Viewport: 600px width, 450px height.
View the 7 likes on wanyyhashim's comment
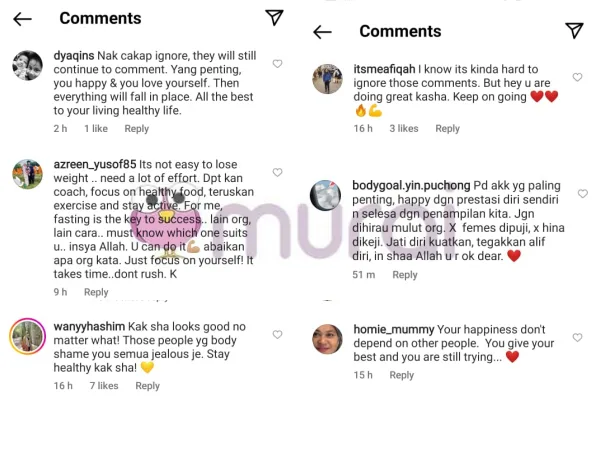point(103,386)
